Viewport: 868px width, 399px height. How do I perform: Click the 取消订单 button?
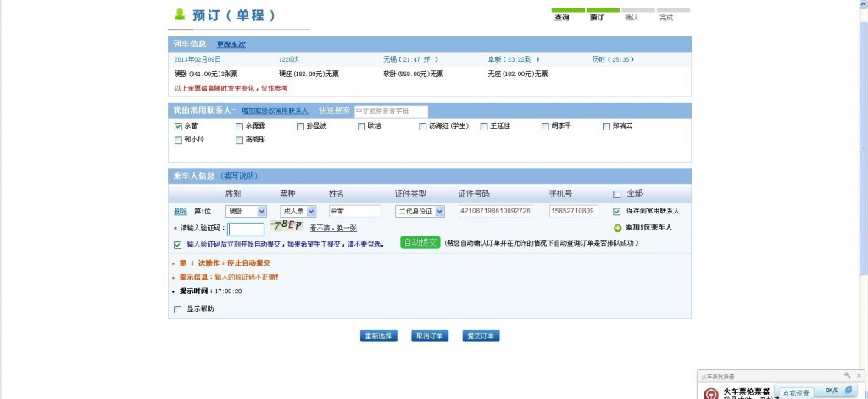click(430, 336)
